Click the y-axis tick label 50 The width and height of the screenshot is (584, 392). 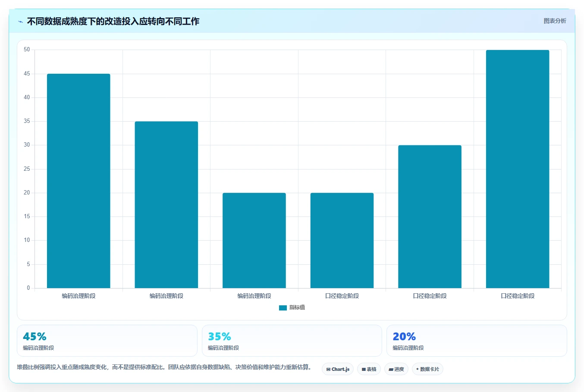tap(27, 50)
